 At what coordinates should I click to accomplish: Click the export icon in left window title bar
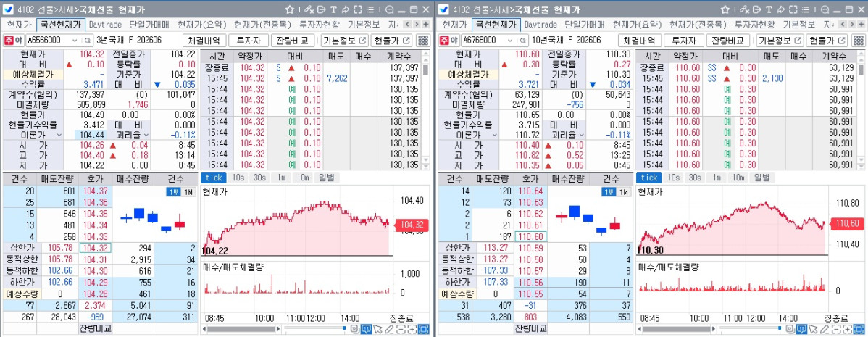point(321,9)
